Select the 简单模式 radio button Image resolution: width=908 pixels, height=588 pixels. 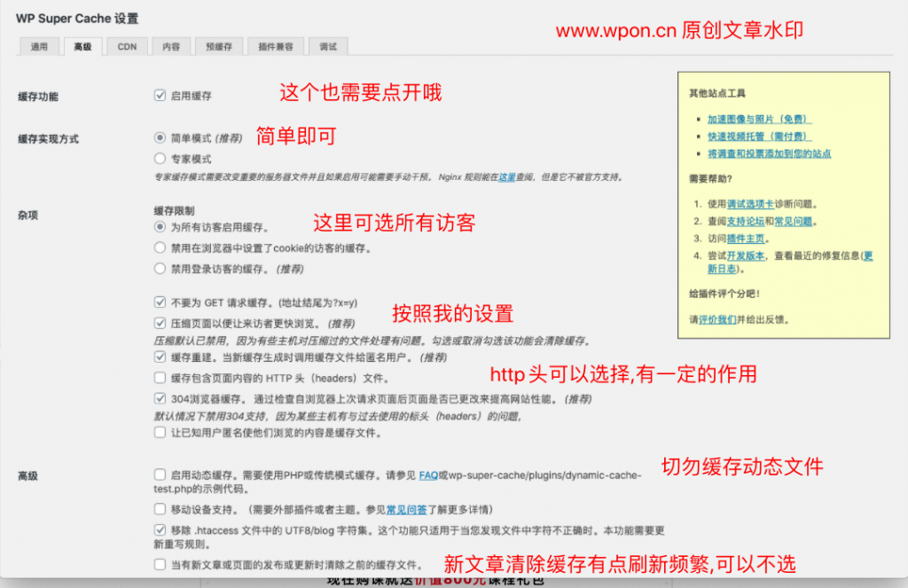(x=160, y=138)
